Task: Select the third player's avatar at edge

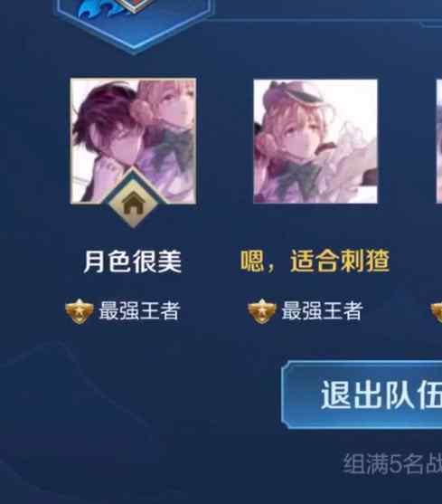Action: (438, 141)
